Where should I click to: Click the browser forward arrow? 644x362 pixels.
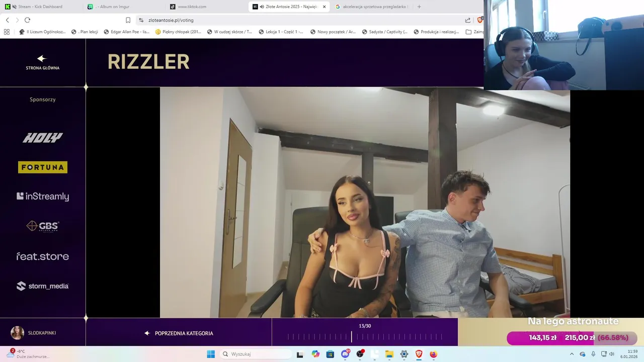(17, 20)
